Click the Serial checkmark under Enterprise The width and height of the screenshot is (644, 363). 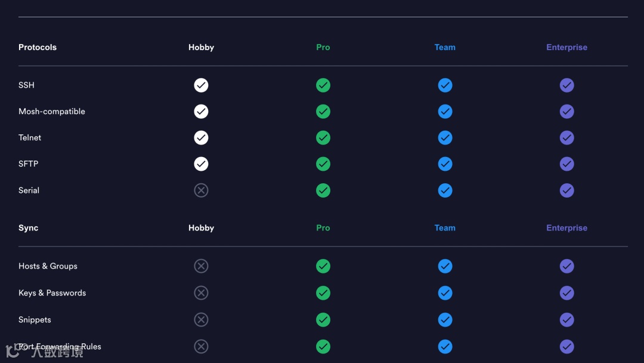coord(567,190)
